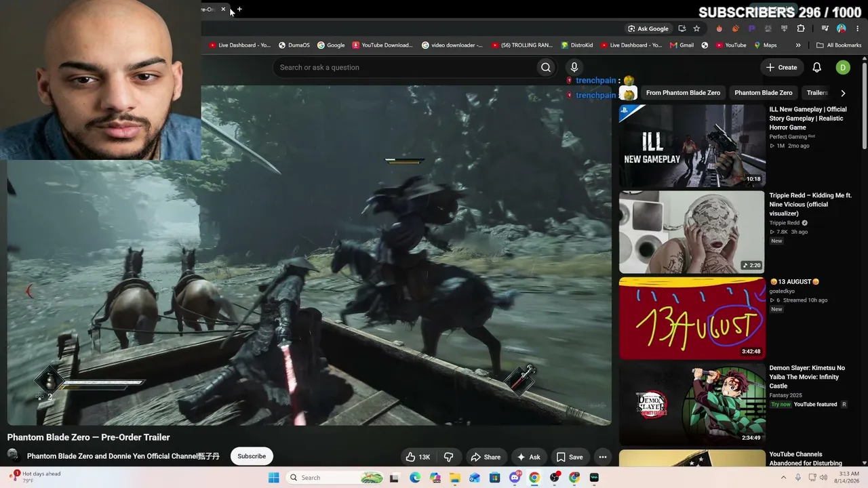This screenshot has height=488, width=868.
Task: Open the Chrome profile avatar
Action: click(x=842, y=28)
